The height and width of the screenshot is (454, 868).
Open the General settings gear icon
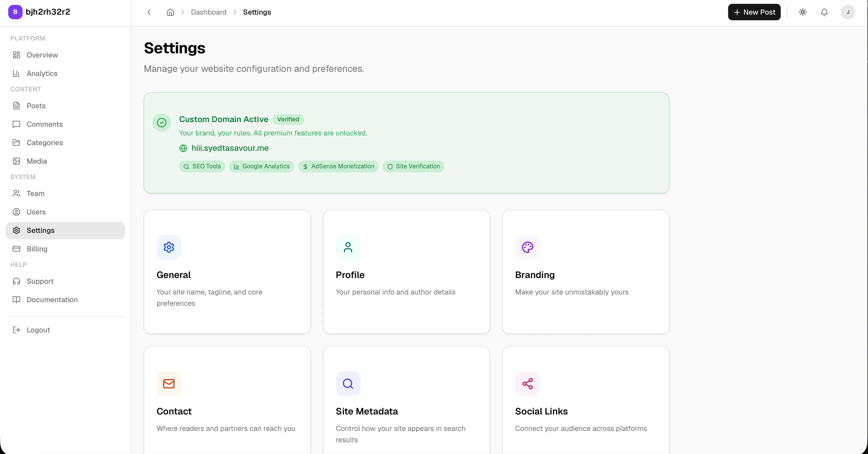pyautogui.click(x=169, y=247)
